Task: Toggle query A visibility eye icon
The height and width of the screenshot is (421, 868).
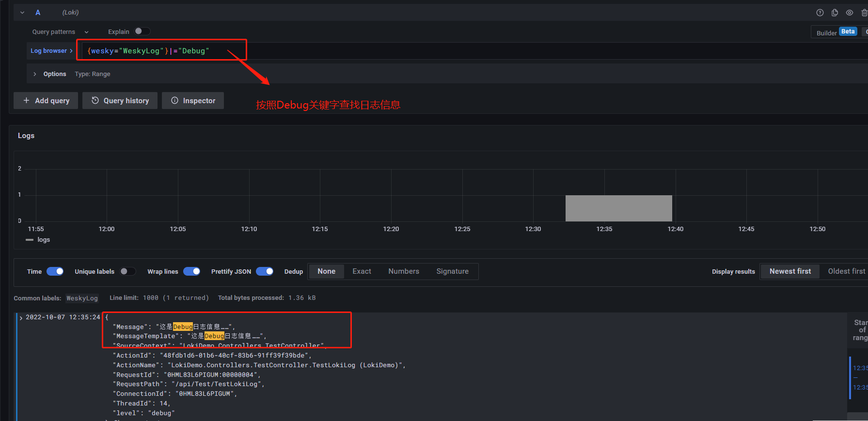Action: pos(850,13)
